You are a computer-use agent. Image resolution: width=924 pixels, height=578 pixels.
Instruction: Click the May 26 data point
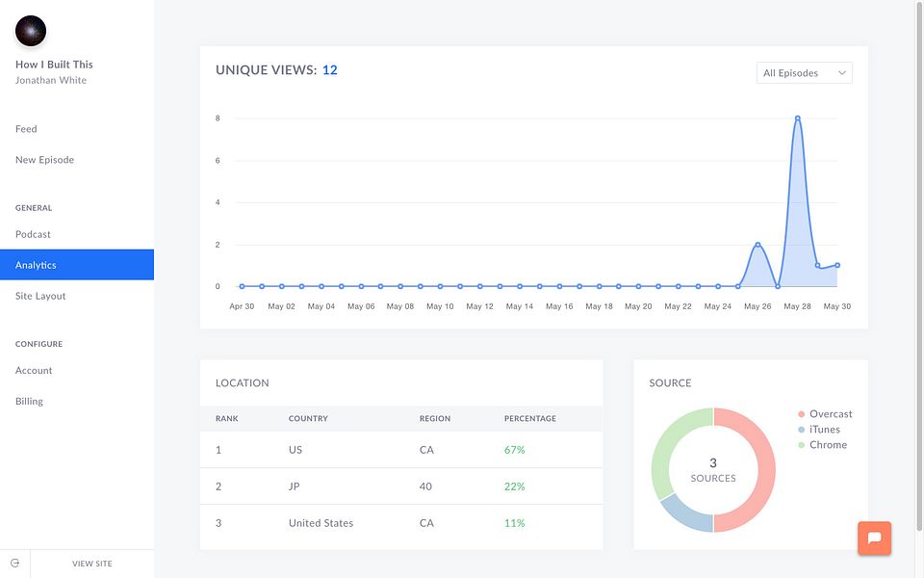(757, 244)
